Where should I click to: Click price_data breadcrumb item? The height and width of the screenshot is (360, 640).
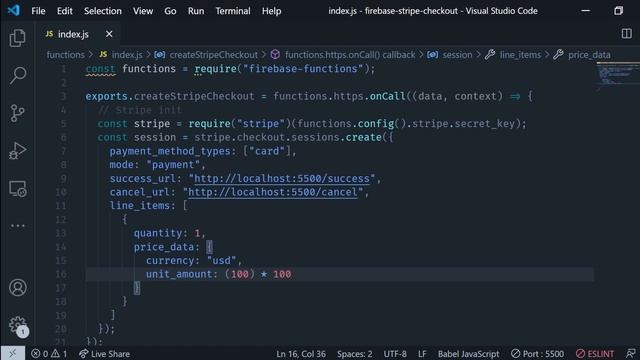point(582,55)
